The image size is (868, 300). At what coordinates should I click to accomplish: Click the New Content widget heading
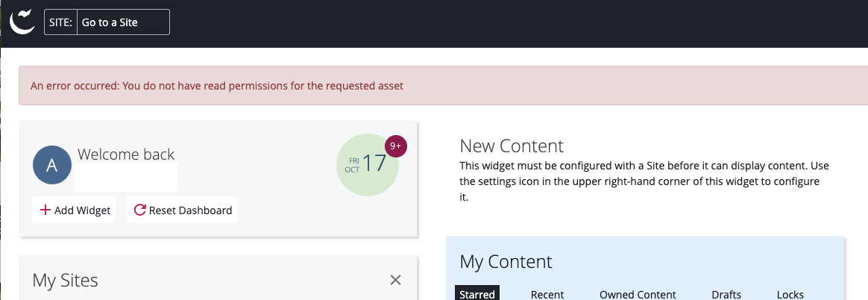512,146
